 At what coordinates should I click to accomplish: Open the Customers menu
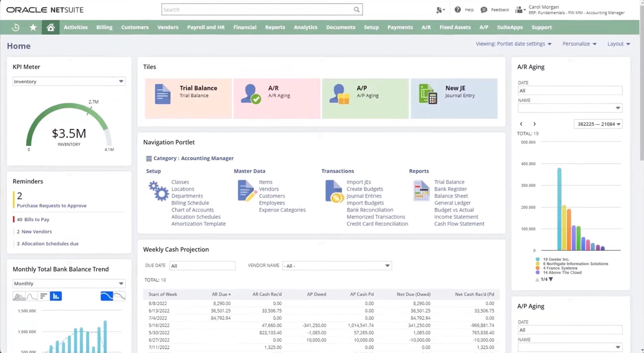[135, 27]
